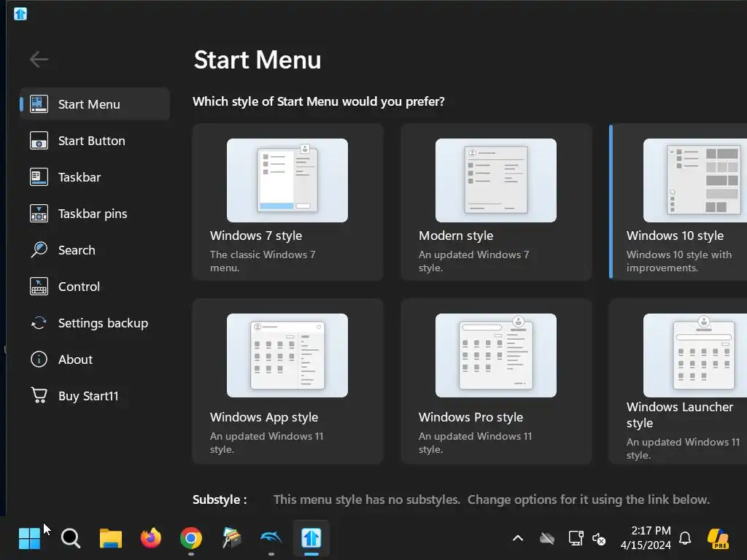The width and height of the screenshot is (747, 560).
Task: Open Settings backup section
Action: click(95, 323)
